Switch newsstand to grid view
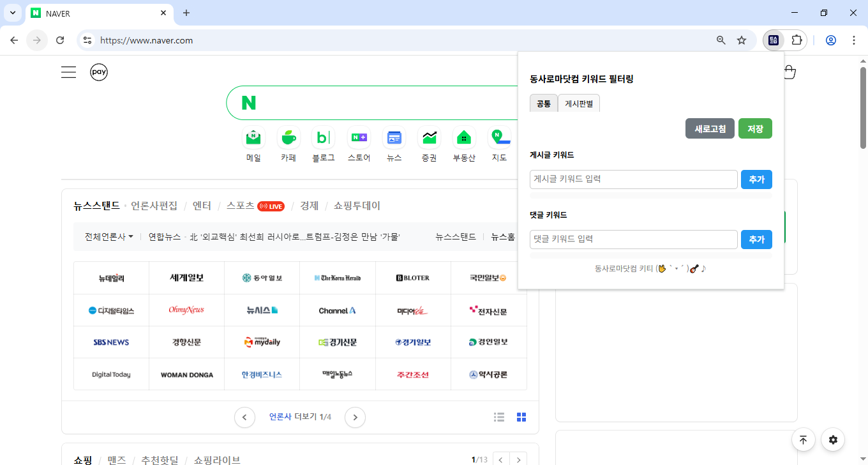 click(521, 417)
